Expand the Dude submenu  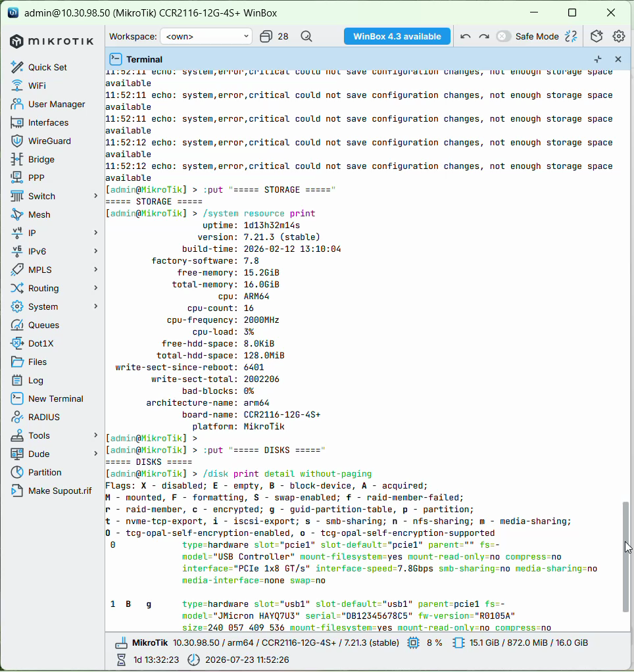coord(95,454)
